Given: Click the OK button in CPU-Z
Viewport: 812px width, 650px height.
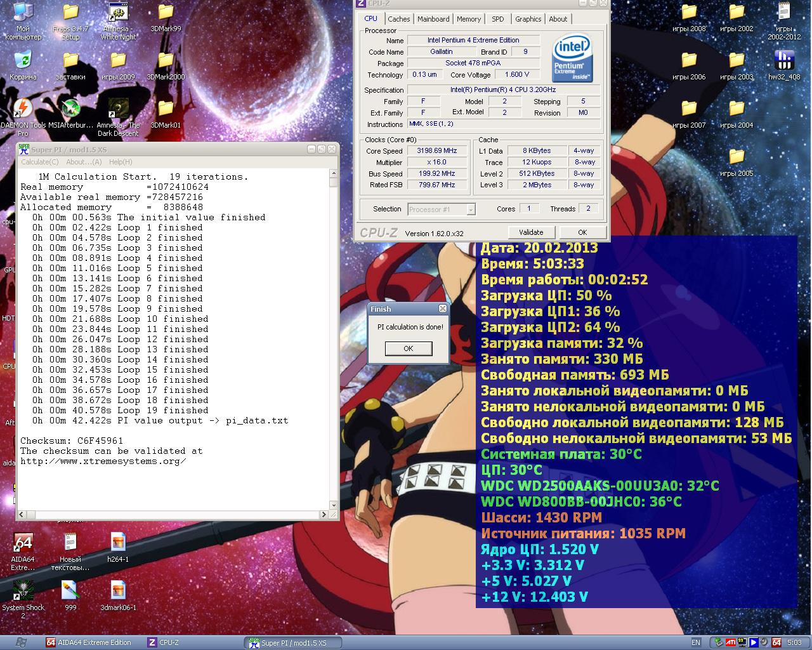Looking at the screenshot, I should pyautogui.click(x=582, y=232).
